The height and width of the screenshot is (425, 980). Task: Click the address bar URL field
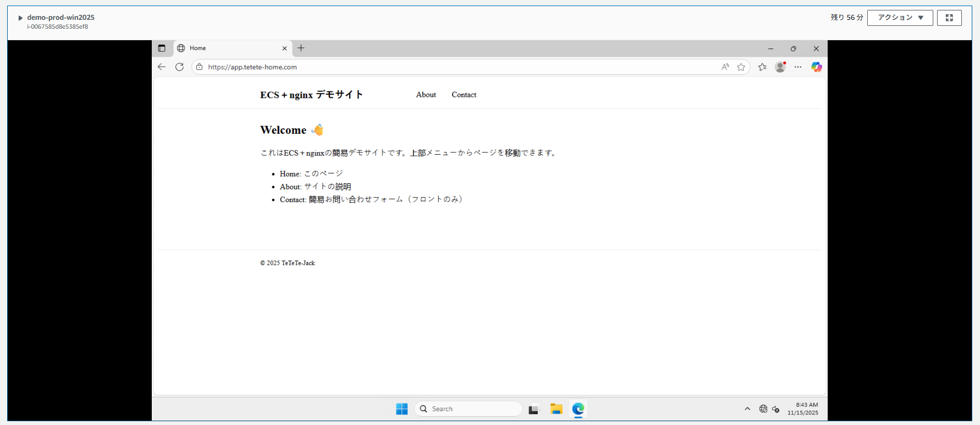coord(440,67)
